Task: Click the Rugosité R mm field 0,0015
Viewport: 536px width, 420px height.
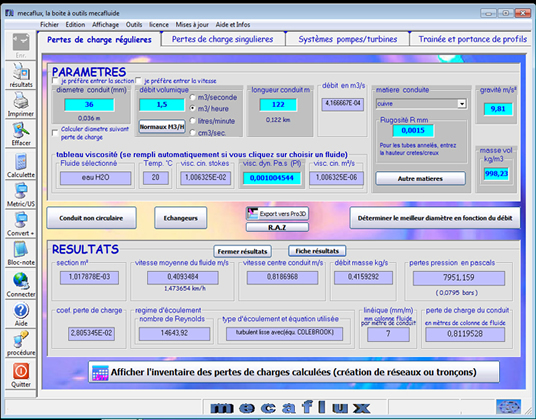Action: [x=413, y=130]
